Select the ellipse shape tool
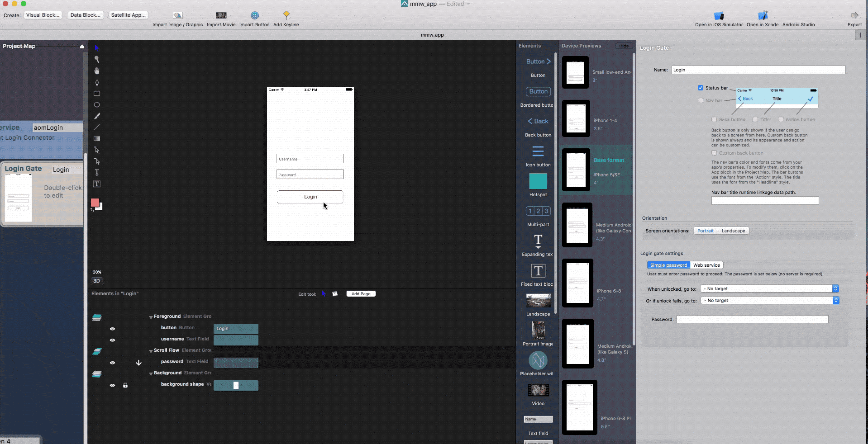Image resolution: width=868 pixels, height=444 pixels. point(97,105)
